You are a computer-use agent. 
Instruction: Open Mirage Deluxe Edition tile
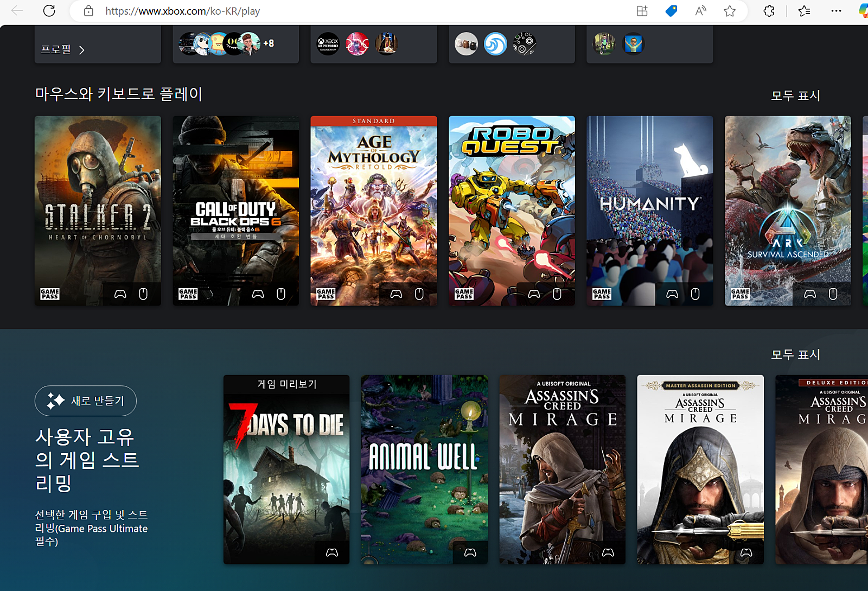[821, 469]
